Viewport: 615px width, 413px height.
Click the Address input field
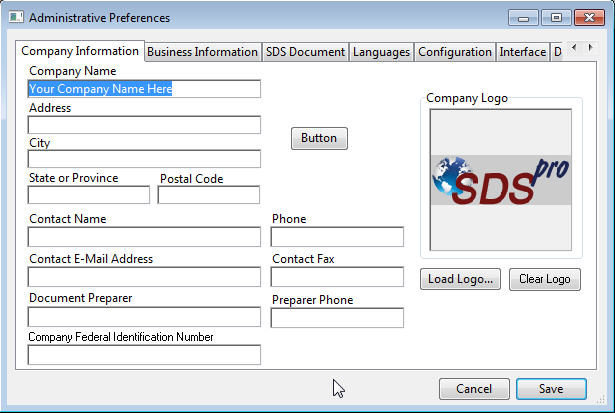point(144,125)
